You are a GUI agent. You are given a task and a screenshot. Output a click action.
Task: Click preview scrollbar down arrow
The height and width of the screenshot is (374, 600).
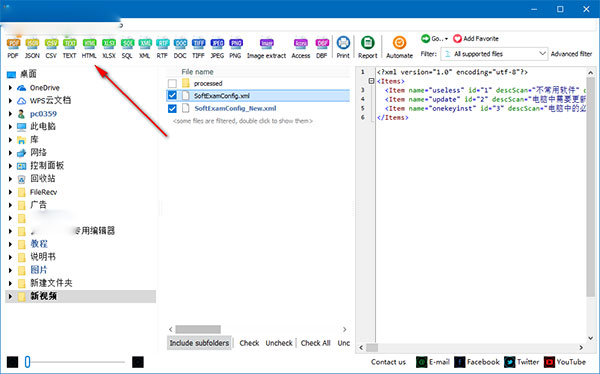590,338
